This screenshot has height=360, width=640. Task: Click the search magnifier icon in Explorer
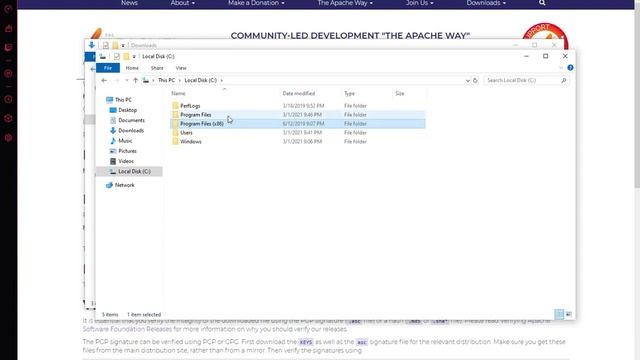(x=564, y=80)
